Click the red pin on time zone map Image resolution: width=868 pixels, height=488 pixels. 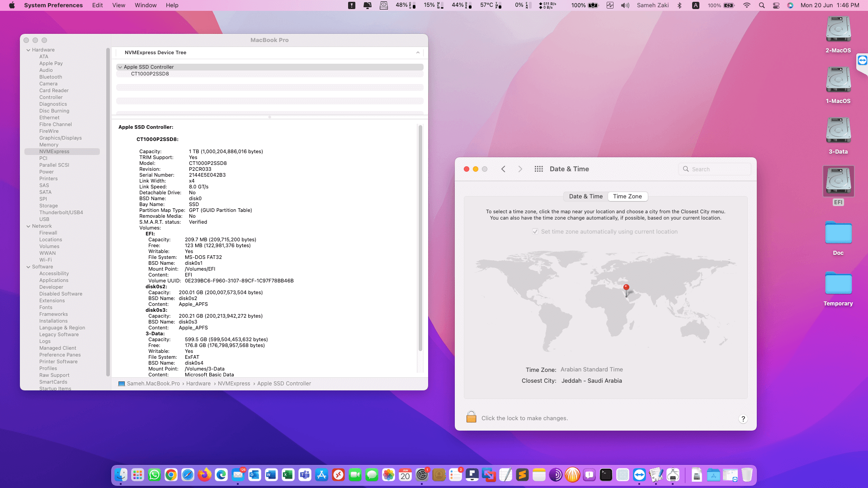(626, 290)
